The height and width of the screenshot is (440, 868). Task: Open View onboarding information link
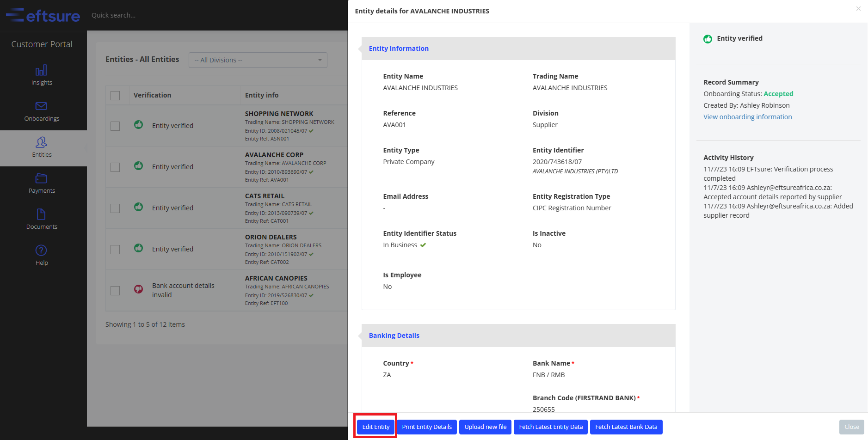tap(748, 117)
